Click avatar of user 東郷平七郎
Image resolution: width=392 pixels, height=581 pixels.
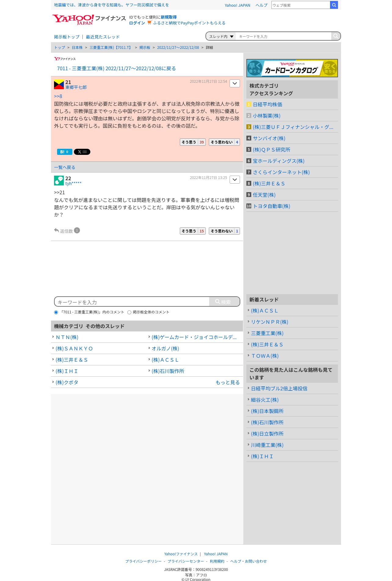tap(59, 84)
